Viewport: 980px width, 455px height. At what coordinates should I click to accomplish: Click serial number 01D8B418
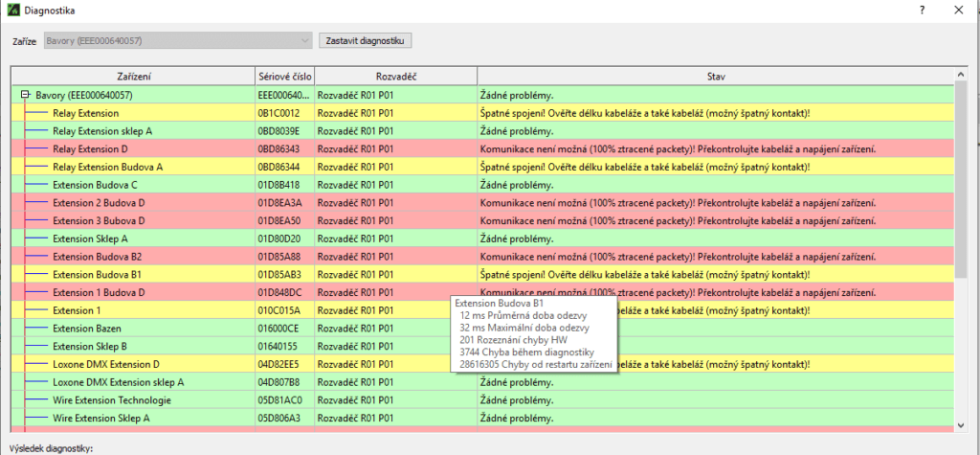(x=278, y=185)
